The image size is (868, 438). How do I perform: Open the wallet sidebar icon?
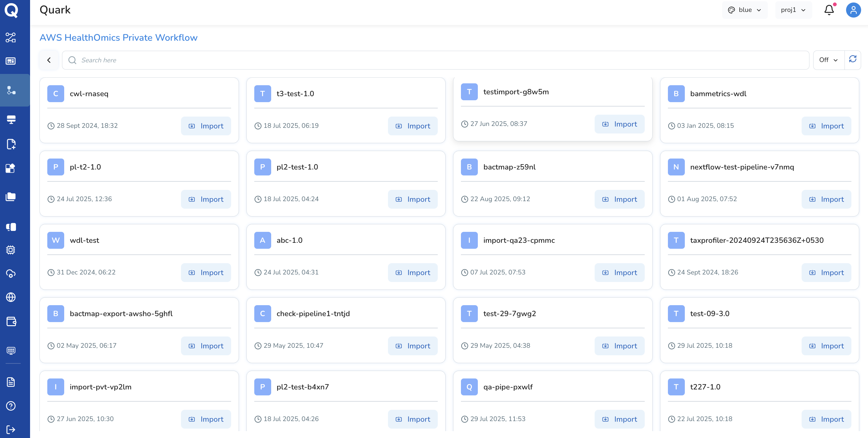coord(11,321)
